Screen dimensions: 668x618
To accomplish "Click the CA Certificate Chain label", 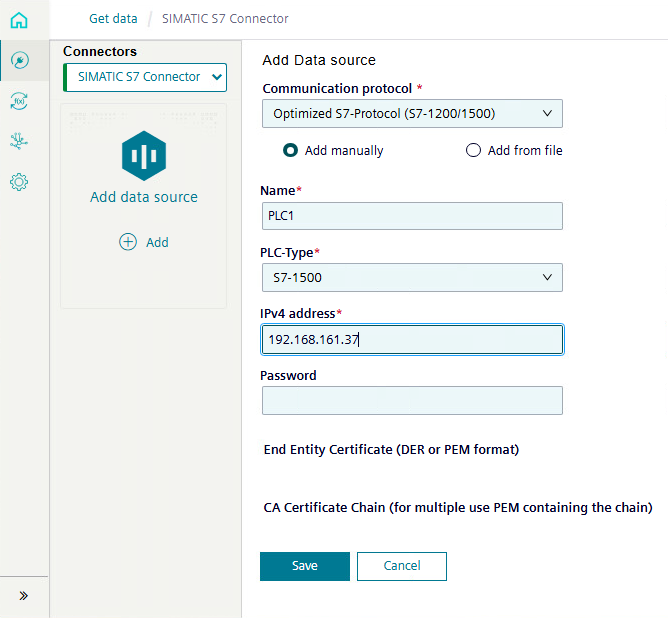I will click(x=458, y=508).
